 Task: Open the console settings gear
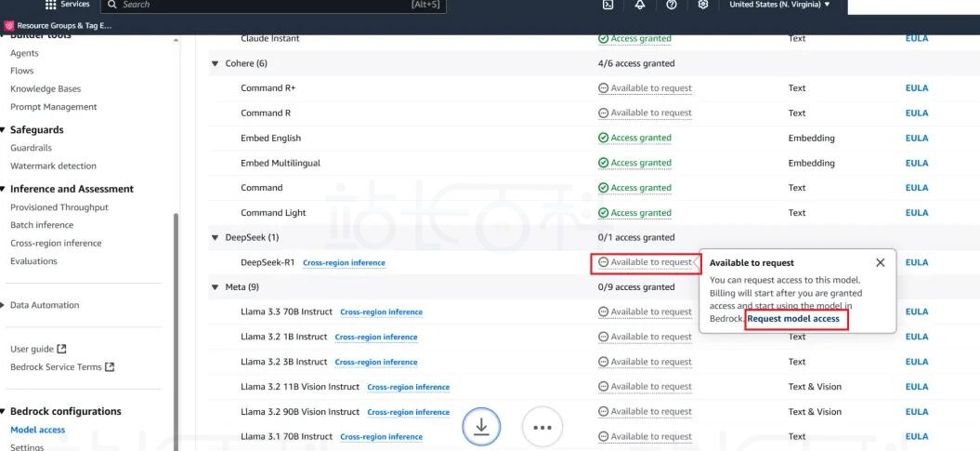tap(702, 5)
